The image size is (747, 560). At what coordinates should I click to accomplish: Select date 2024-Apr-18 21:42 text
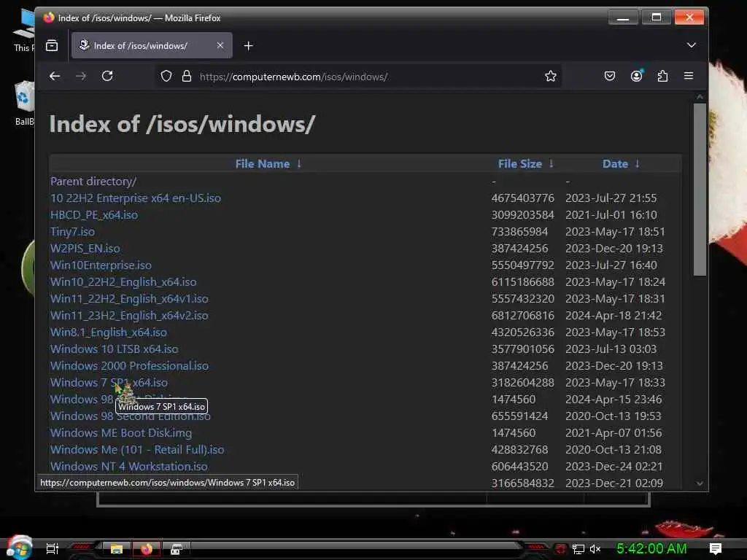[614, 316]
